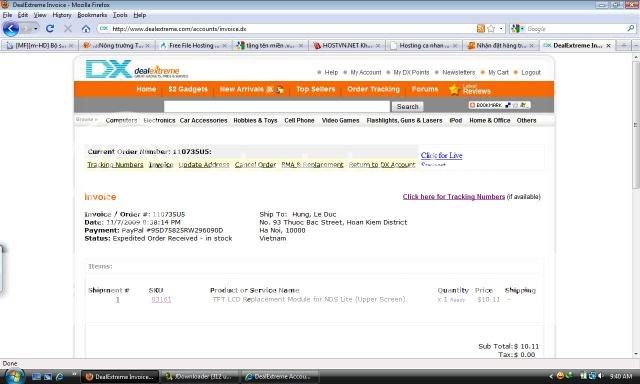The height and width of the screenshot is (384, 640).
Task: Open the bookmark star dropdown arrow
Action: click(501, 29)
